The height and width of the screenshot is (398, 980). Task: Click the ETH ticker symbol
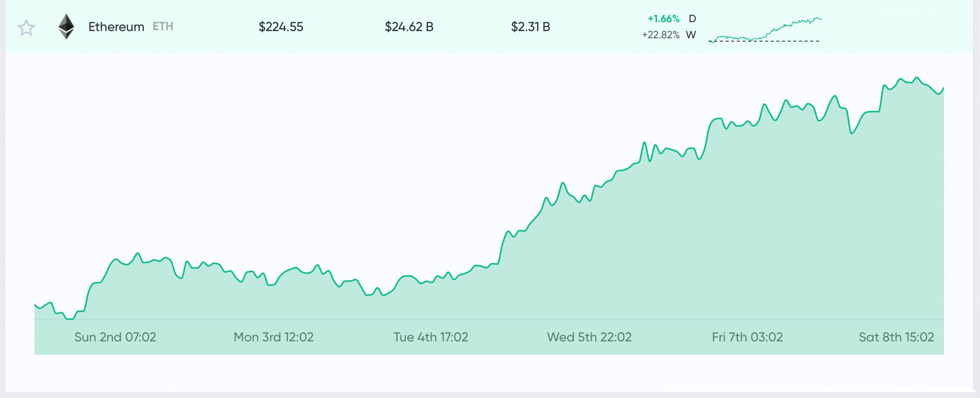coord(162,27)
